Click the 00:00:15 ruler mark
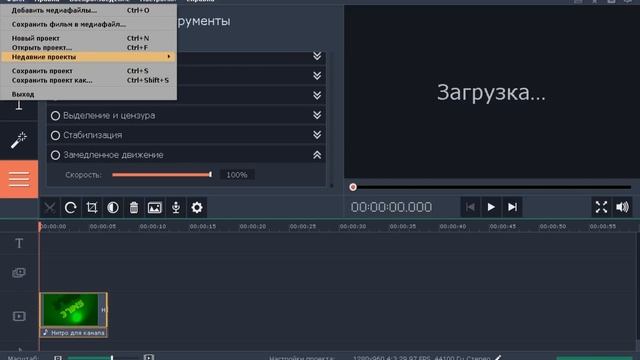Image resolution: width=640 pixels, height=360 pixels. click(x=202, y=227)
